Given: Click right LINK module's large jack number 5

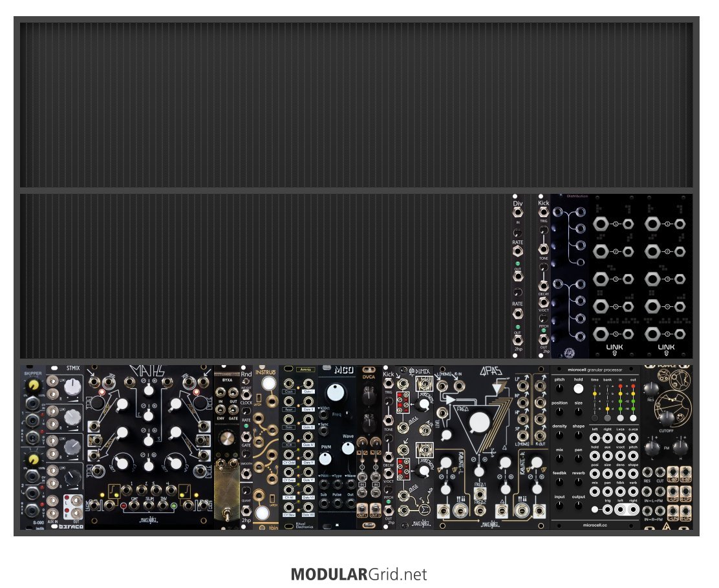Looking at the screenshot, I should (x=652, y=334).
